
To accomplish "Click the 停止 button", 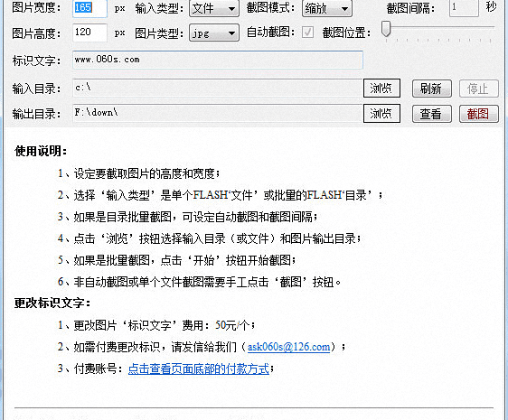I will 478,89.
